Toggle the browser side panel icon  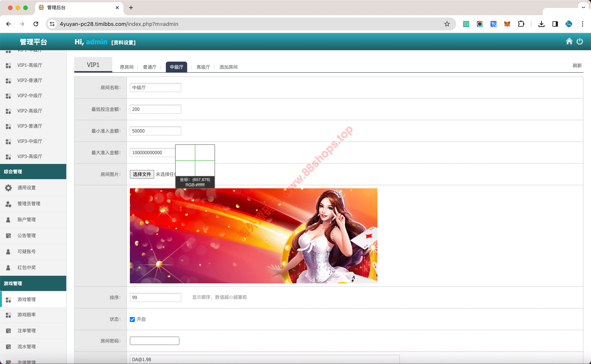point(555,24)
